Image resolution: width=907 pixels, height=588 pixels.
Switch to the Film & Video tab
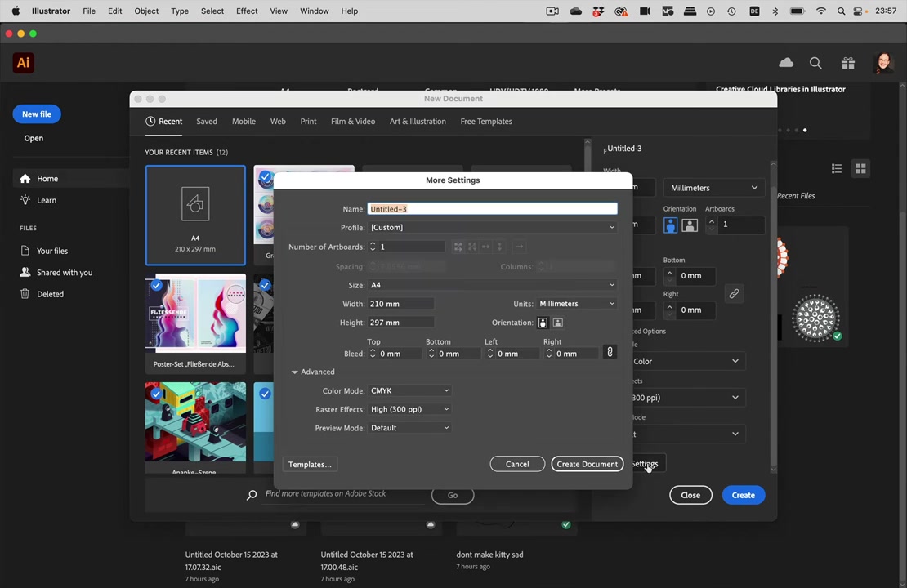353,122
